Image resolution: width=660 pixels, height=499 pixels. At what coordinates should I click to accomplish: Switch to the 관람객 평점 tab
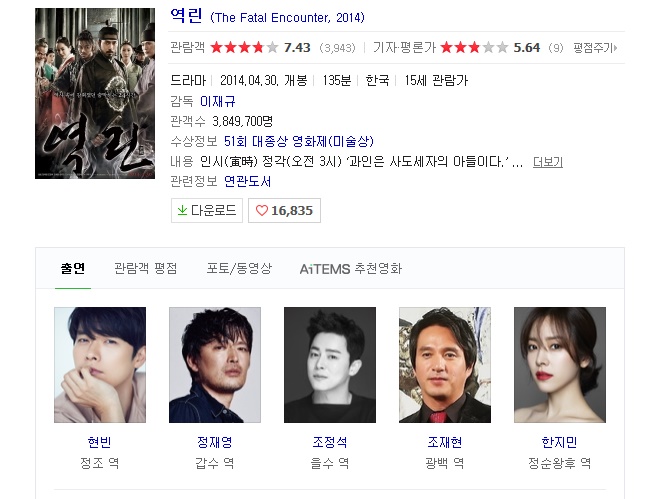(x=146, y=268)
